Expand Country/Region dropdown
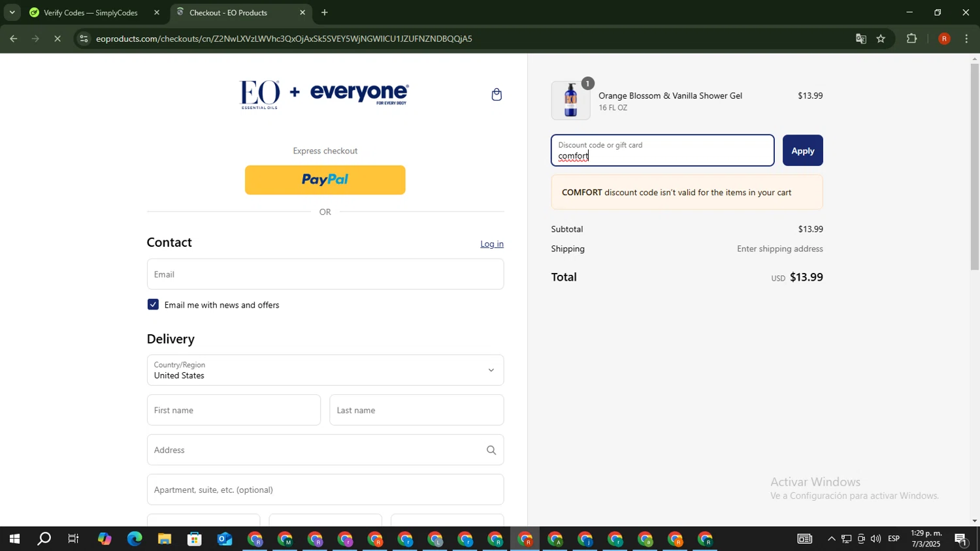 pos(325,370)
